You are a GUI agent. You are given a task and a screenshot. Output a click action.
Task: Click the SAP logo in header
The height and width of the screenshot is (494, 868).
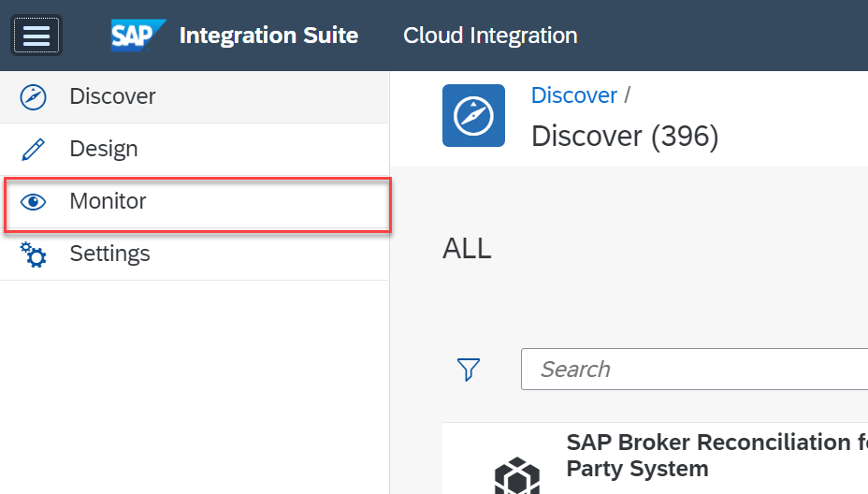pos(137,36)
